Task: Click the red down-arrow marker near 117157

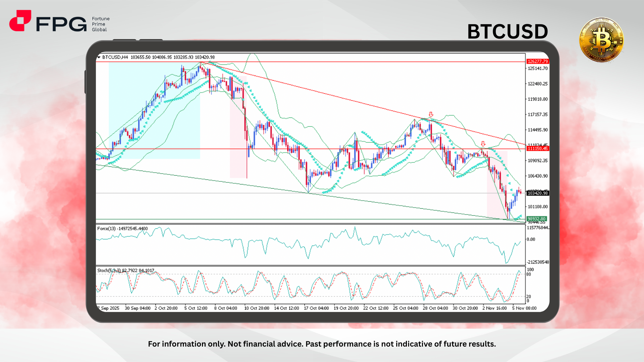Action: [x=430, y=115]
